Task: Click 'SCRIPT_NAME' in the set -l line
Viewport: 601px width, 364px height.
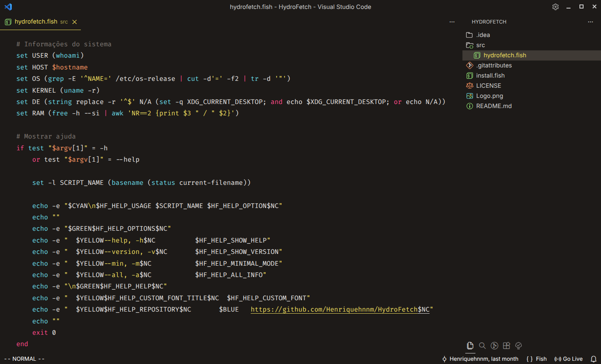Action: (x=82, y=183)
